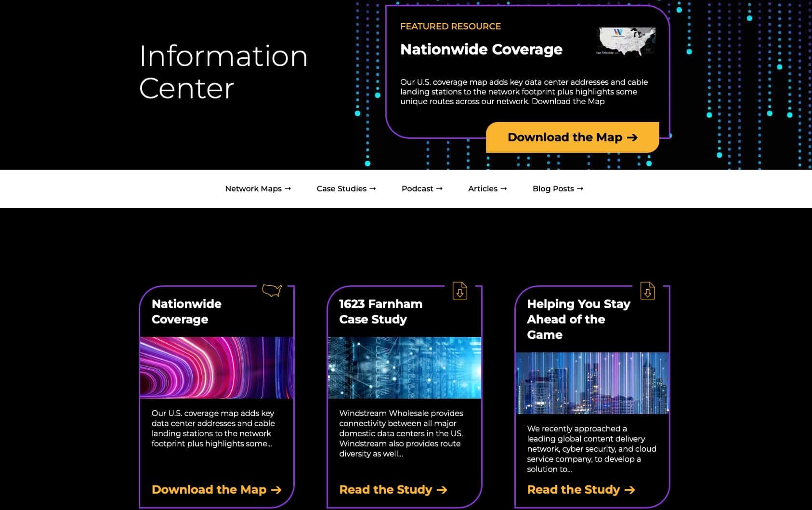This screenshot has width=812, height=510.
Task: Navigate to Articles
Action: [x=487, y=188]
